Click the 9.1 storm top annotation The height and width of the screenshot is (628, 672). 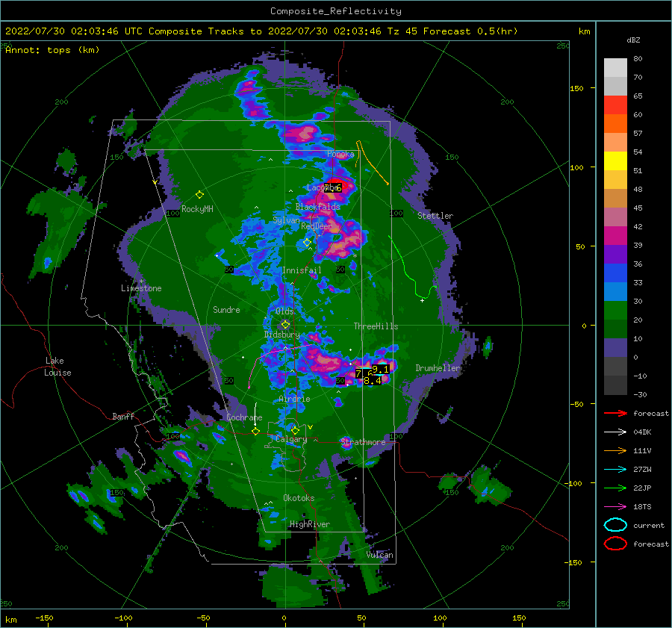point(381,369)
